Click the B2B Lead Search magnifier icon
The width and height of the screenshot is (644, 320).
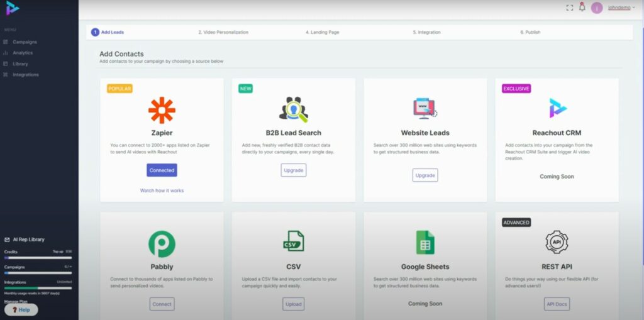click(x=294, y=109)
